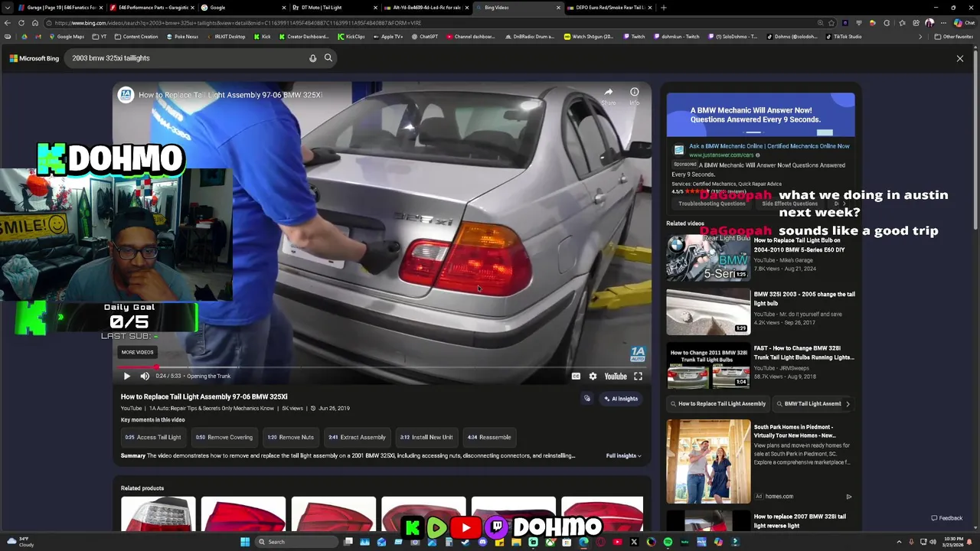Open the South Park Homes ad

click(708, 461)
